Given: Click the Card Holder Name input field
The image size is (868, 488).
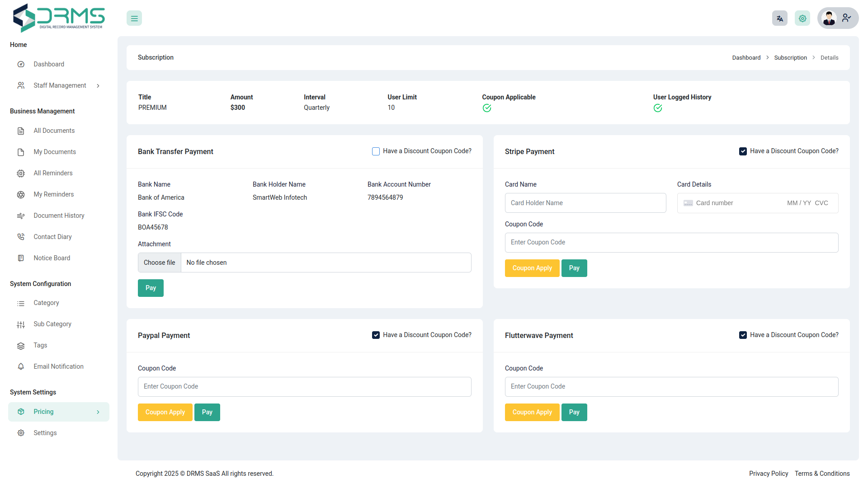Looking at the screenshot, I should pos(585,203).
